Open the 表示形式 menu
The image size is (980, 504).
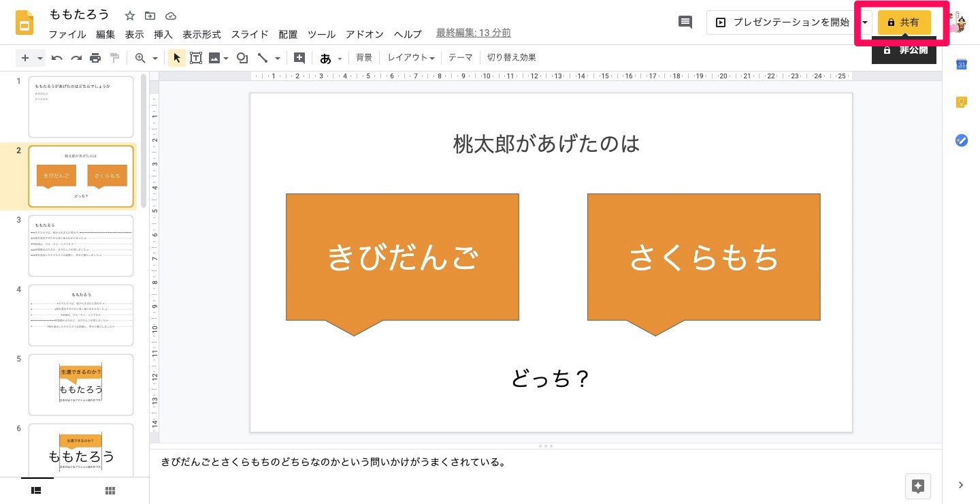point(202,34)
